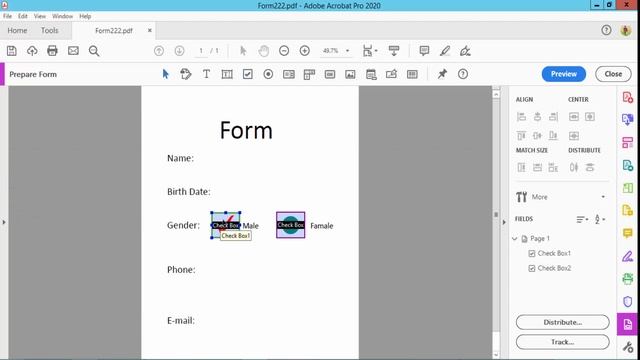Click the Track... button

click(562, 342)
